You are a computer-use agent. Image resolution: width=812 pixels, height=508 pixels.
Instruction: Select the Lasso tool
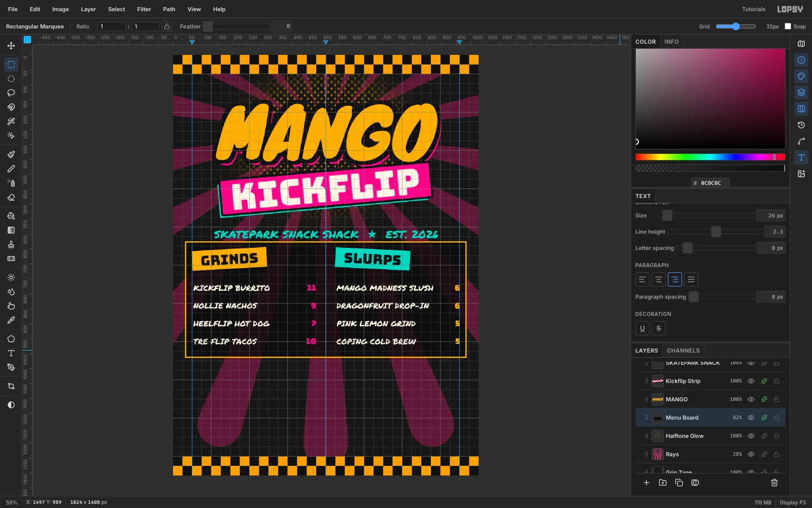tap(11, 93)
